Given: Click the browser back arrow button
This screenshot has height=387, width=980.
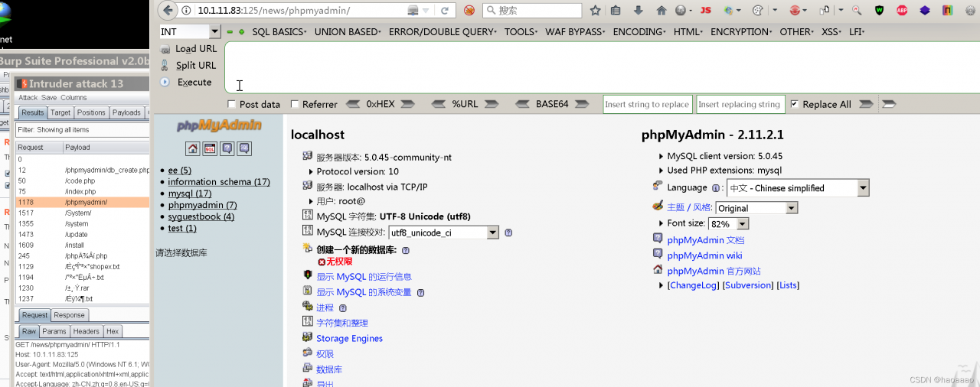Looking at the screenshot, I should [167, 10].
